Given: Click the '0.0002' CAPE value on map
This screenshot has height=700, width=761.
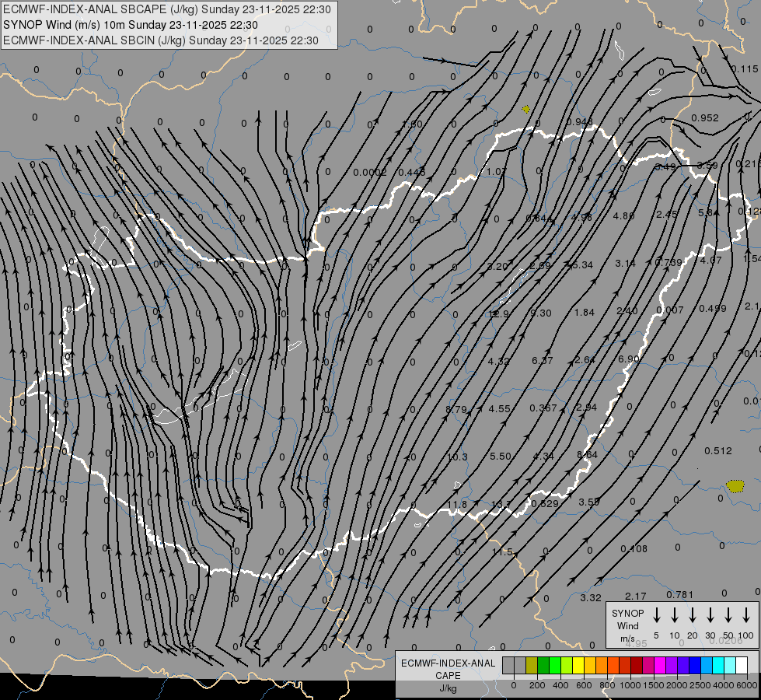Looking at the screenshot, I should pos(370,173).
